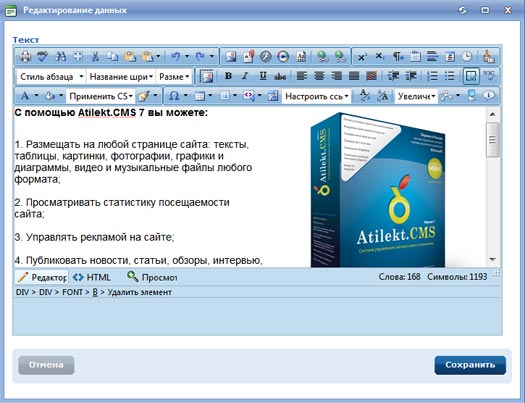Click the Paste clipboard icon

[x=130, y=57]
